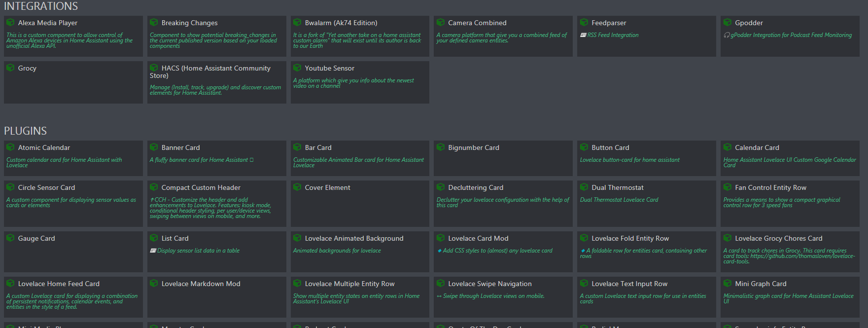868x328 pixels.
Task: Click the cube icon beside Feedparser
Action: (x=584, y=22)
